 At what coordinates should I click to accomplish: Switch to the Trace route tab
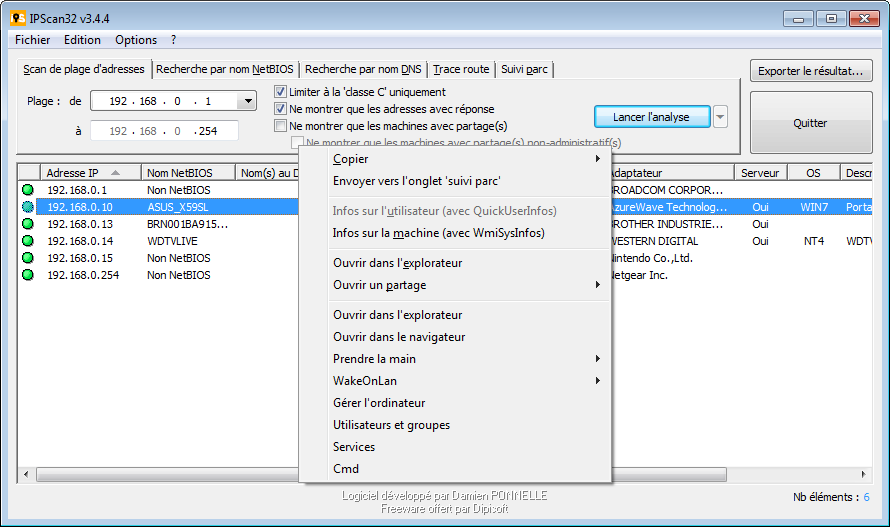click(461, 69)
